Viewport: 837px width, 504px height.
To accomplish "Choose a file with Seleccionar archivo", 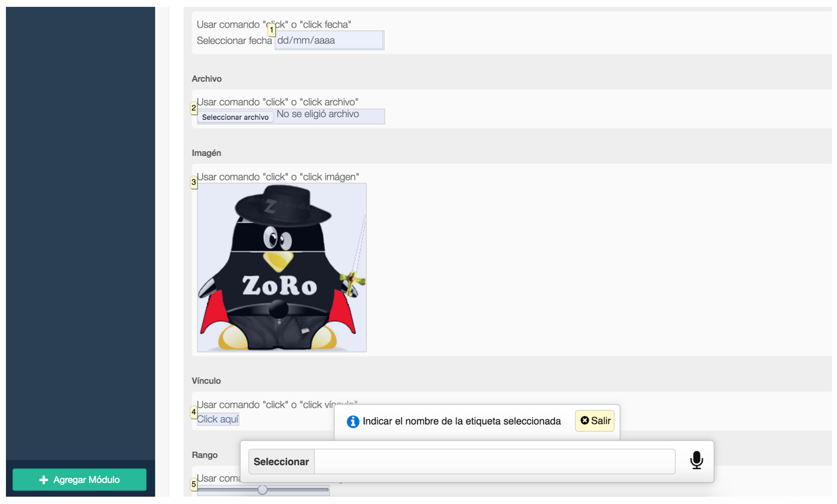I will coord(235,117).
